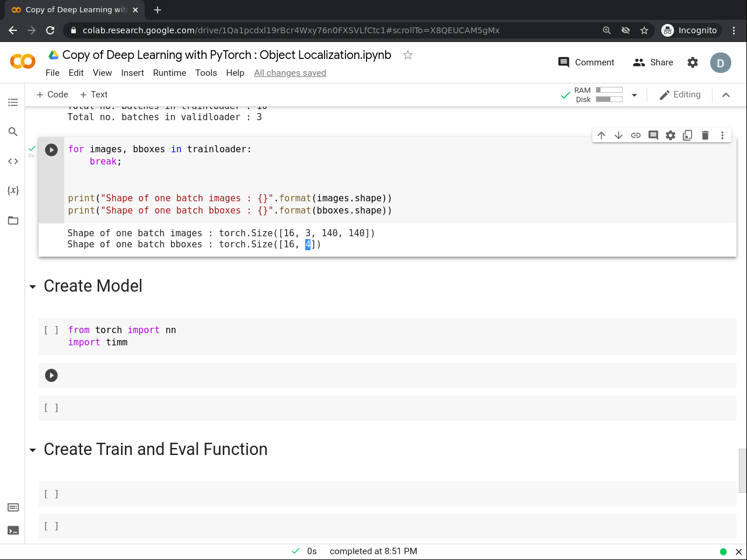Open notebook settings gear in header

(693, 62)
